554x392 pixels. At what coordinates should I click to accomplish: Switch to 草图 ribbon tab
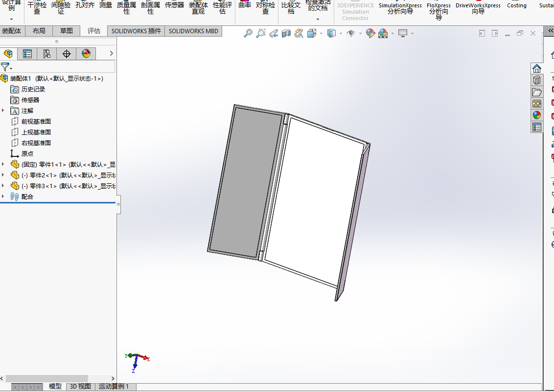pyautogui.click(x=67, y=31)
